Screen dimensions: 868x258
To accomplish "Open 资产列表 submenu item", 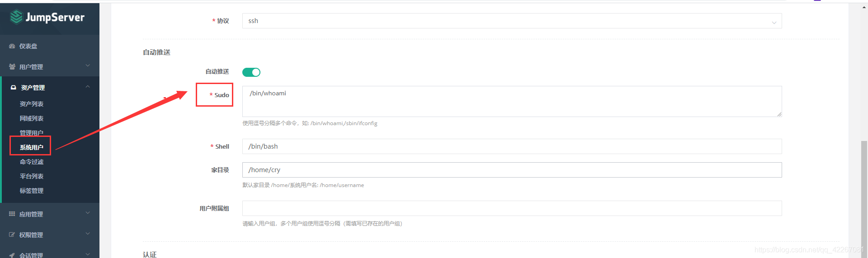I will [x=32, y=104].
